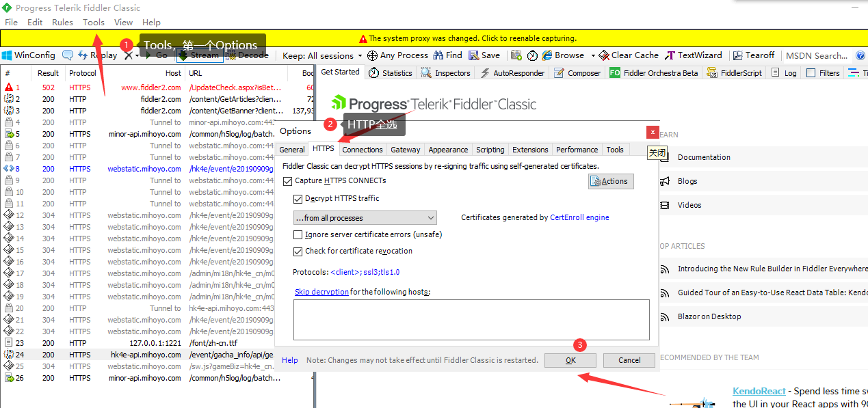Open the '...from all processes' dropdown
Viewport: 868px width, 408px height.
click(x=364, y=218)
